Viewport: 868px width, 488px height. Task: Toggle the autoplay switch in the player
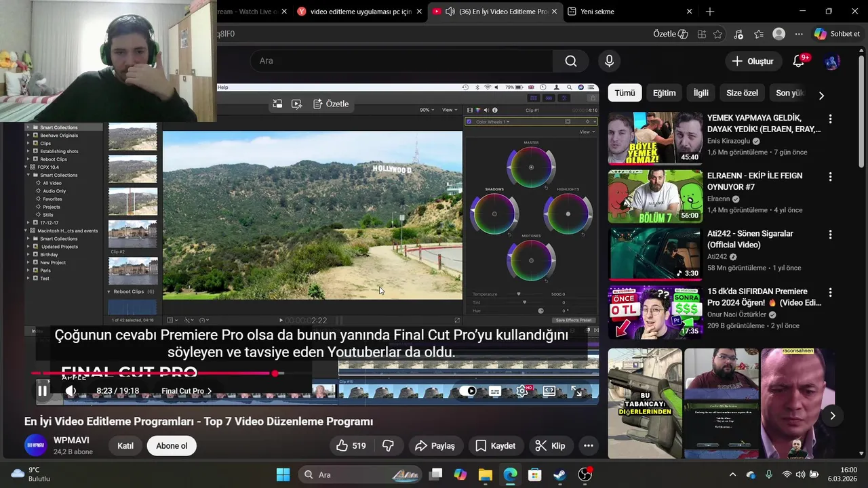pos(468,391)
